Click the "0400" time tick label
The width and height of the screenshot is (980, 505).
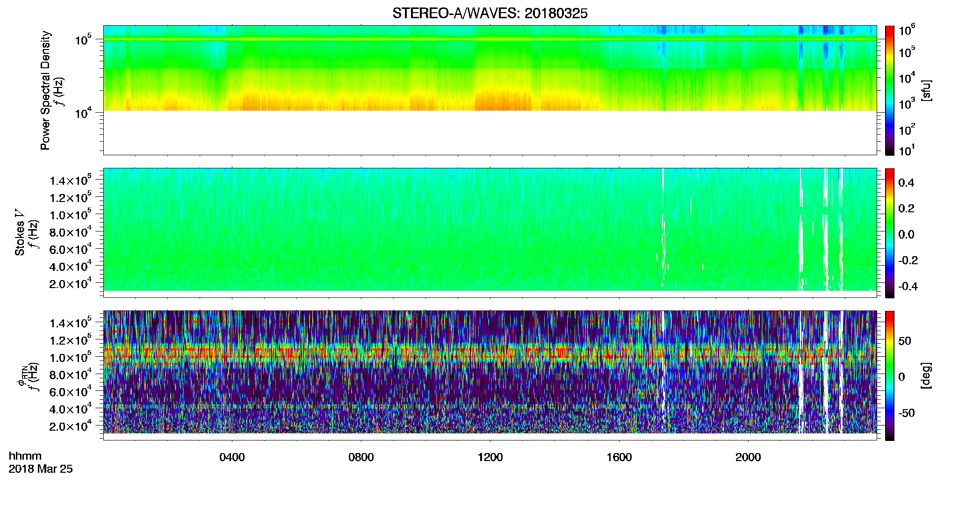click(x=232, y=457)
